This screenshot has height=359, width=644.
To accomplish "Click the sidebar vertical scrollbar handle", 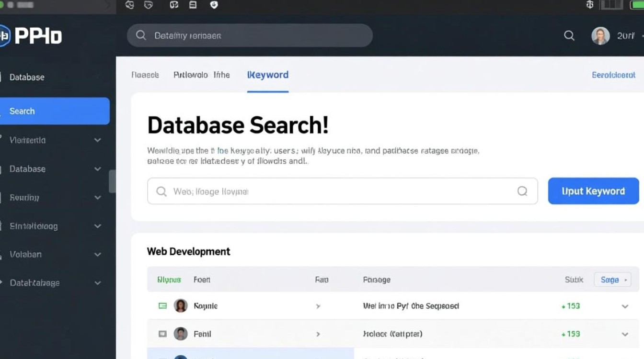I will (113, 181).
